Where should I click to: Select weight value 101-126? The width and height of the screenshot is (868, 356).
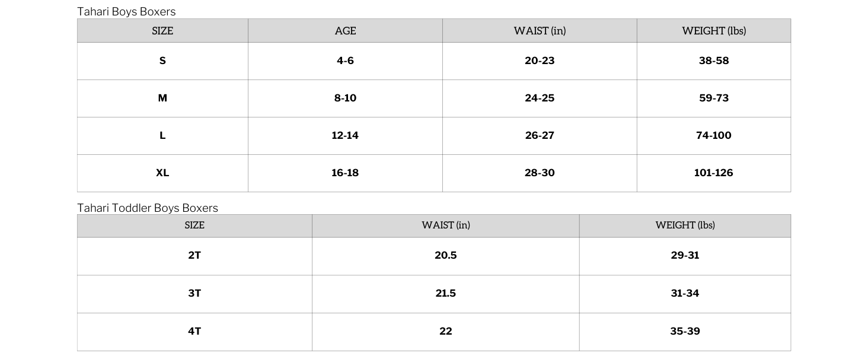click(714, 173)
